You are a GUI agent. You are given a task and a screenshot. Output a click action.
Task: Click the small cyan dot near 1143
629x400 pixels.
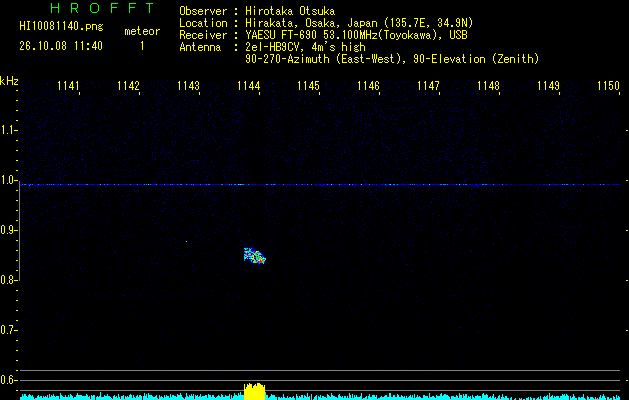click(187, 241)
